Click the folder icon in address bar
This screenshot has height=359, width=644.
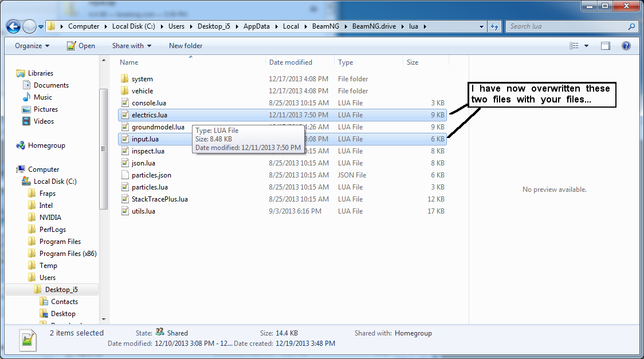[52, 26]
